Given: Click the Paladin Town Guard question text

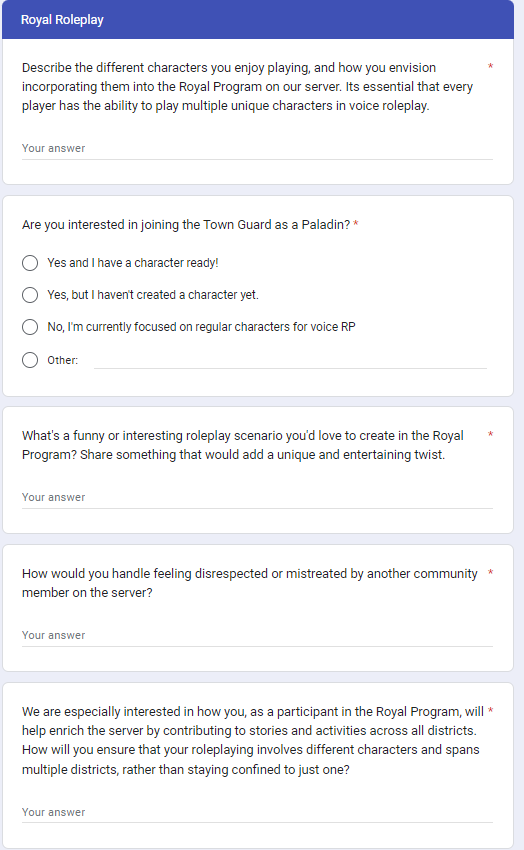Looking at the screenshot, I should coord(186,224).
